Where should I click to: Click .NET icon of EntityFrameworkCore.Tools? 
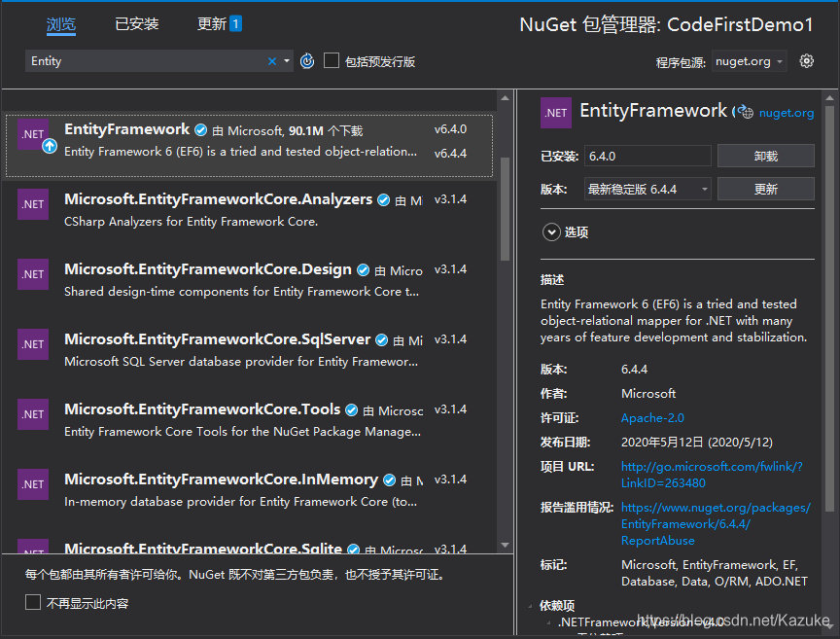point(33,414)
